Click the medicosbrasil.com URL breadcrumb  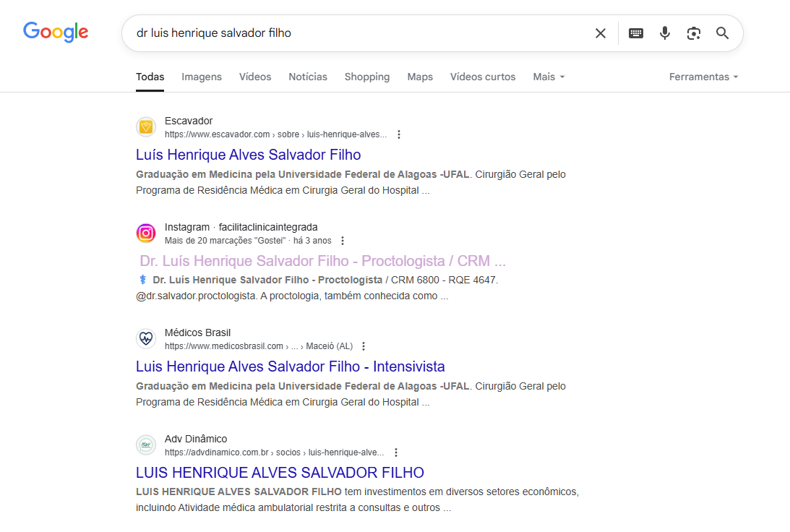click(259, 346)
